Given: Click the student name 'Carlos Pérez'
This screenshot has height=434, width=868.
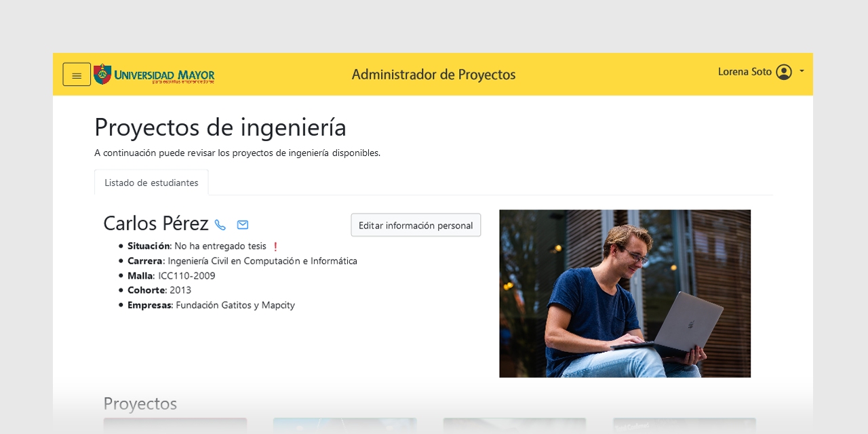Looking at the screenshot, I should (x=155, y=223).
